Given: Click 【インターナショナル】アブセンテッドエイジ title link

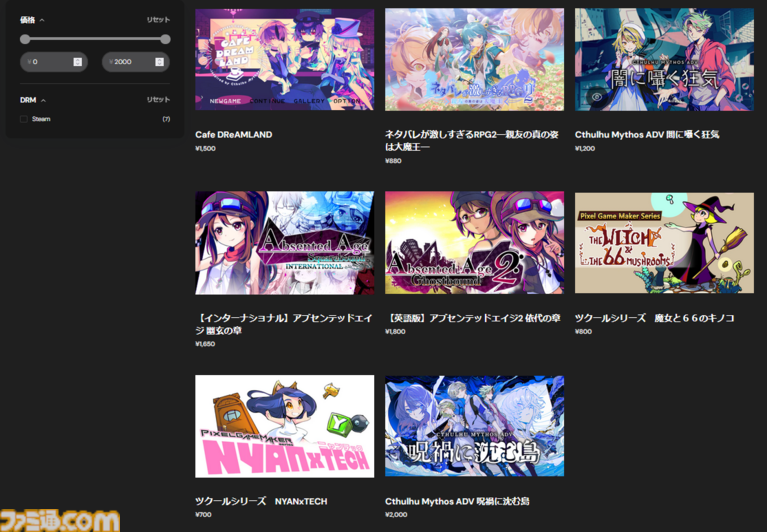Looking at the screenshot, I should point(284,324).
